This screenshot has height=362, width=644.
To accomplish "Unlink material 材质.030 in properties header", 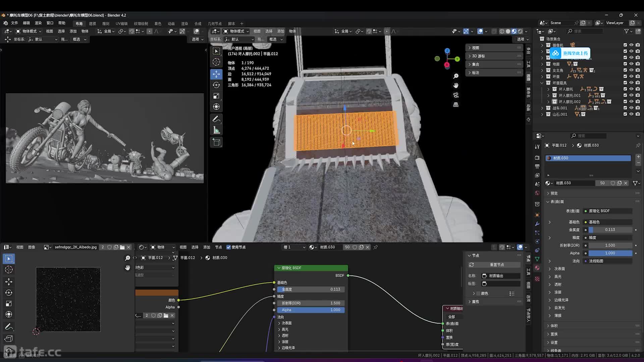I will [x=626, y=183].
